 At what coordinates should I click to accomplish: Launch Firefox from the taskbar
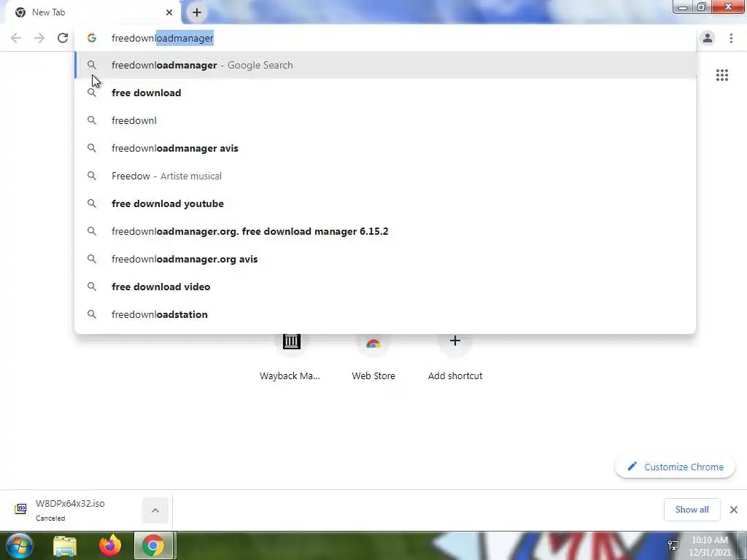[x=110, y=545]
